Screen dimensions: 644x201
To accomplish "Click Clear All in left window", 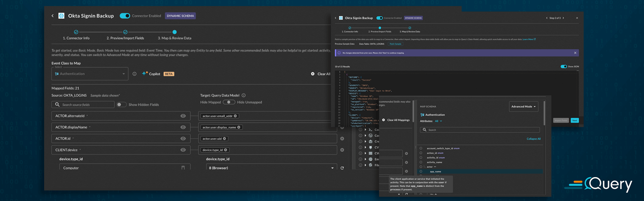I will 321,74.
